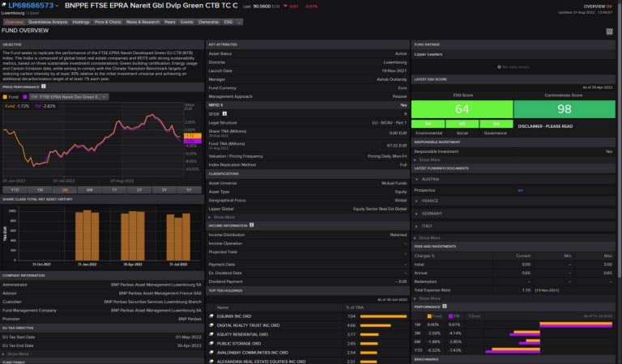622x364 pixels.
Task: Click icon next to AVALONBAY COMMUNITIES INC ORD
Action: click(x=211, y=353)
